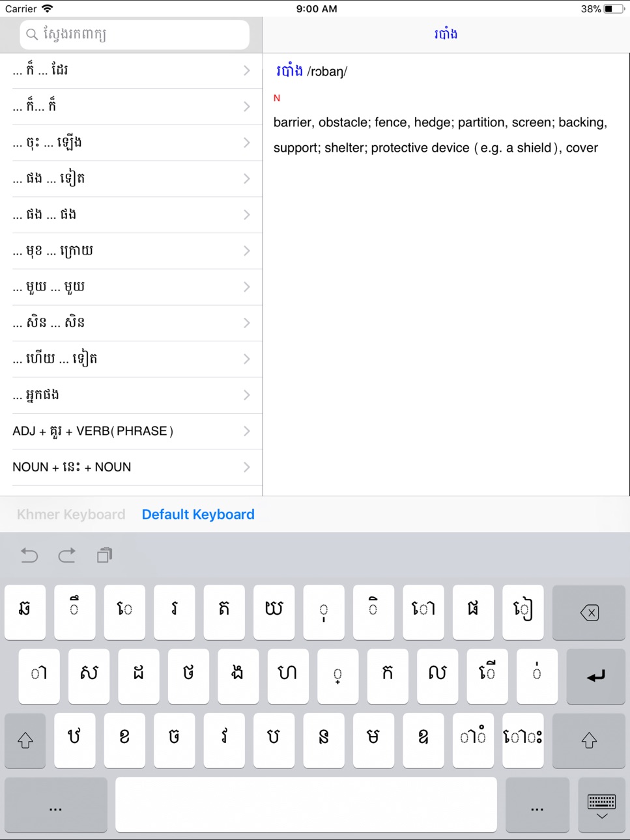Tap the ោះ vowel key
The image size is (630, 840).
pyautogui.click(x=523, y=740)
